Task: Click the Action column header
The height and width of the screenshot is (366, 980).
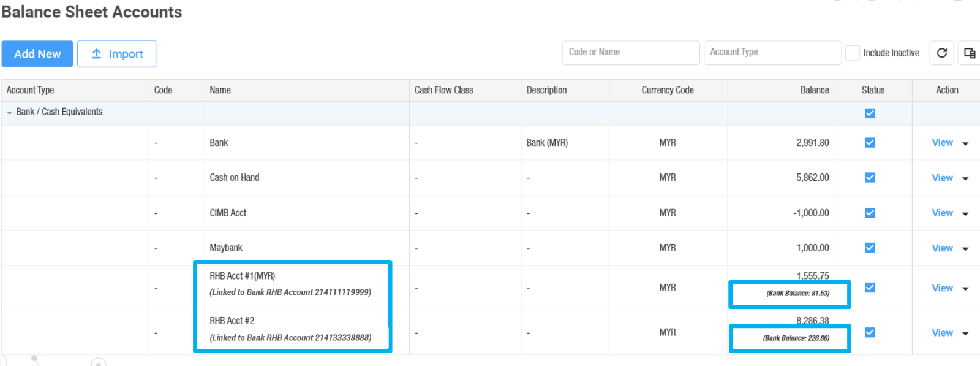Action: tap(947, 90)
